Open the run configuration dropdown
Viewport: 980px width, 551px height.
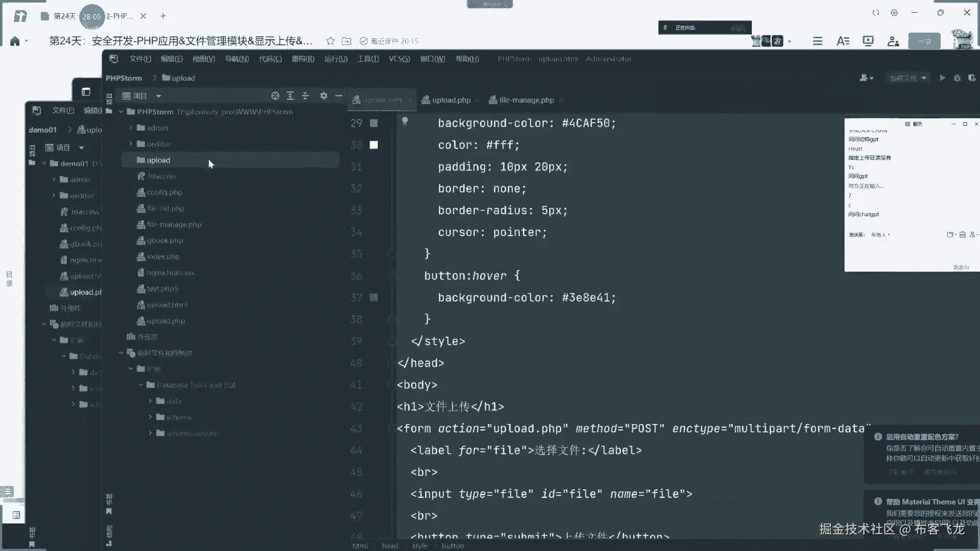[909, 78]
